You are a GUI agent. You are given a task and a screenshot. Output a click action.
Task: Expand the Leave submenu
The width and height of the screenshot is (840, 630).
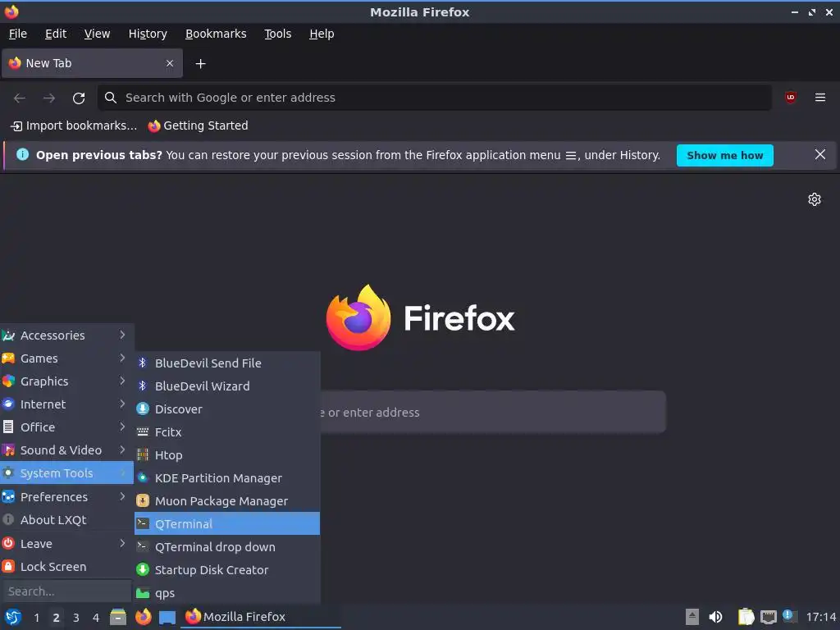[x=67, y=543]
